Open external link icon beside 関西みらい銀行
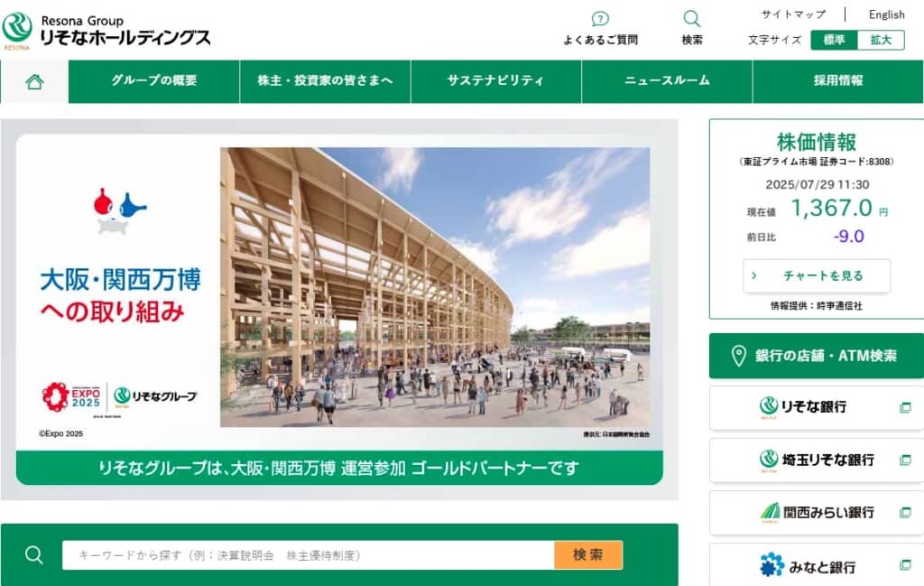 click(x=906, y=512)
